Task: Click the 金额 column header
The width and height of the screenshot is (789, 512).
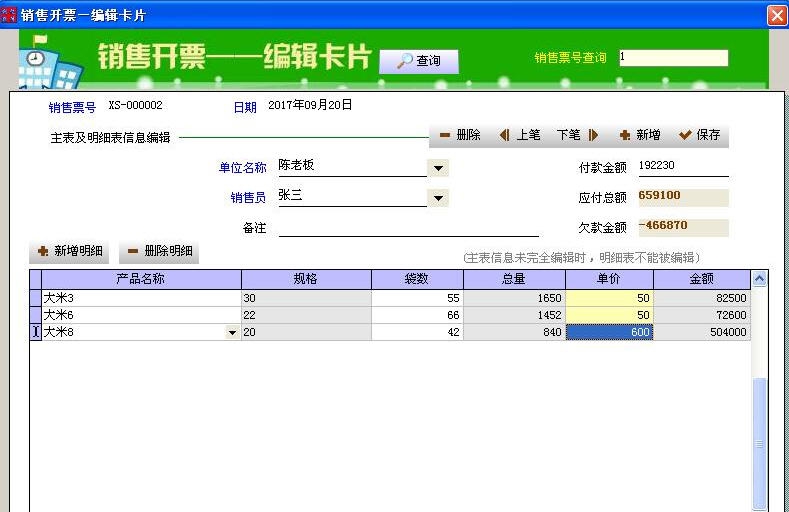Action: (x=701, y=279)
